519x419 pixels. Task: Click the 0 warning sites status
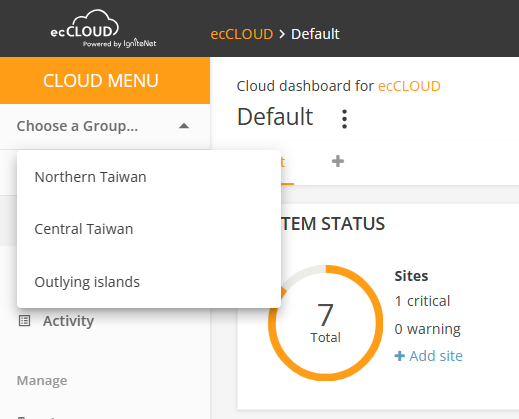point(428,329)
